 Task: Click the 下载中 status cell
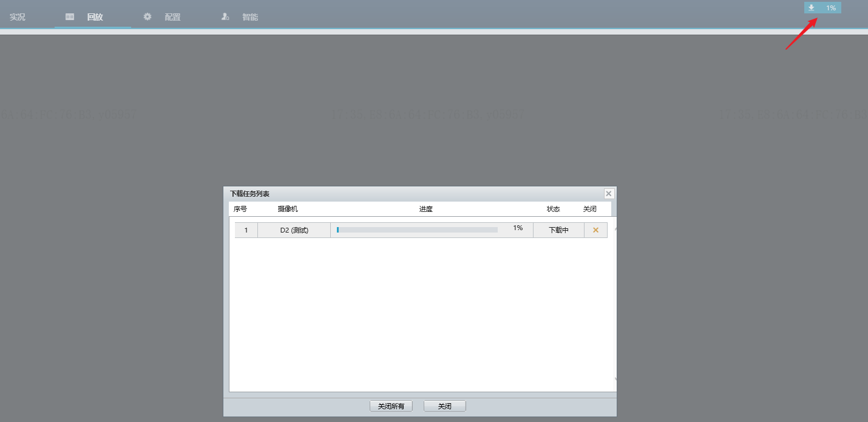click(x=558, y=230)
